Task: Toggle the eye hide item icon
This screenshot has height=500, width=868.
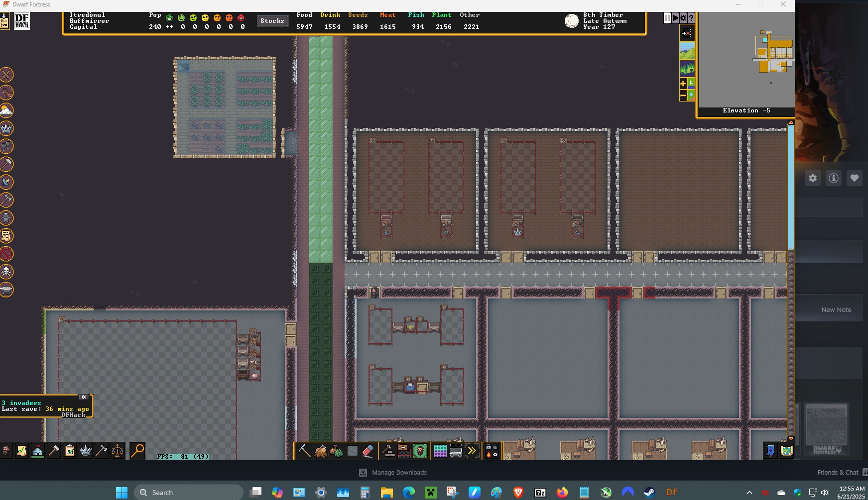Action: click(495, 455)
